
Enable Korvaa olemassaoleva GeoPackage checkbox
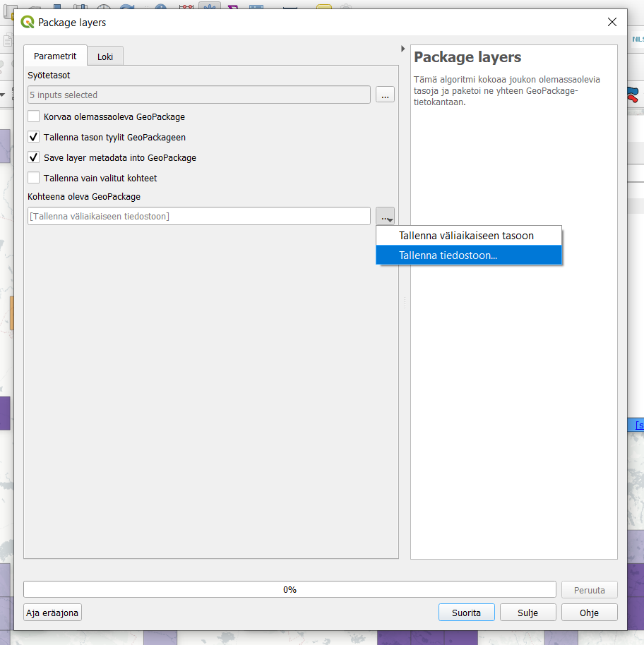(x=34, y=116)
